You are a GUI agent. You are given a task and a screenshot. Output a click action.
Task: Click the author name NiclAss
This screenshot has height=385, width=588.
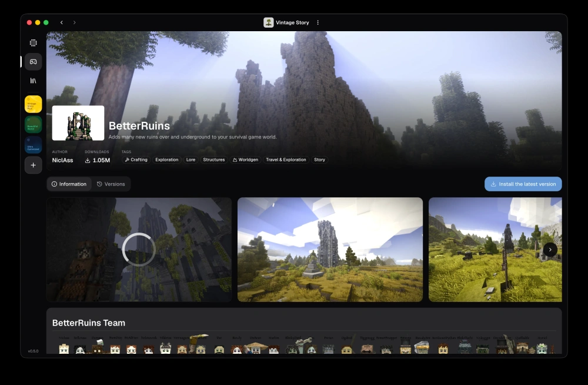pos(63,160)
